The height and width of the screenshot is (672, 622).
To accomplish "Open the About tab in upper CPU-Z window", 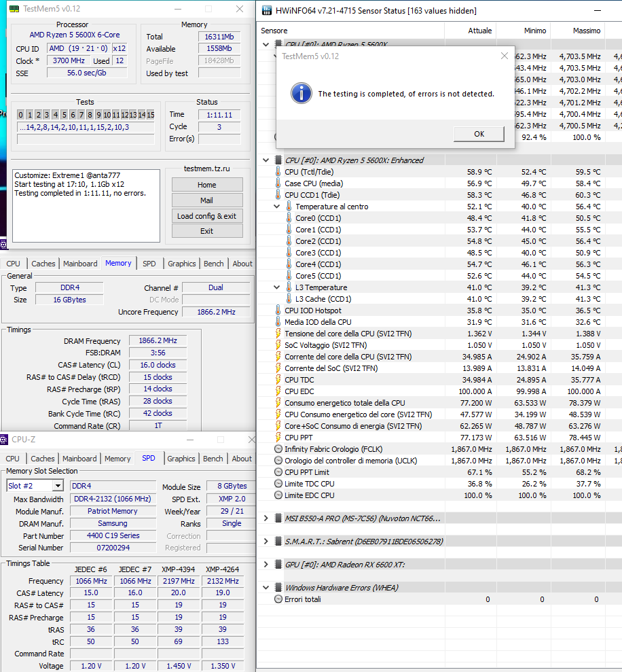I will click(242, 264).
